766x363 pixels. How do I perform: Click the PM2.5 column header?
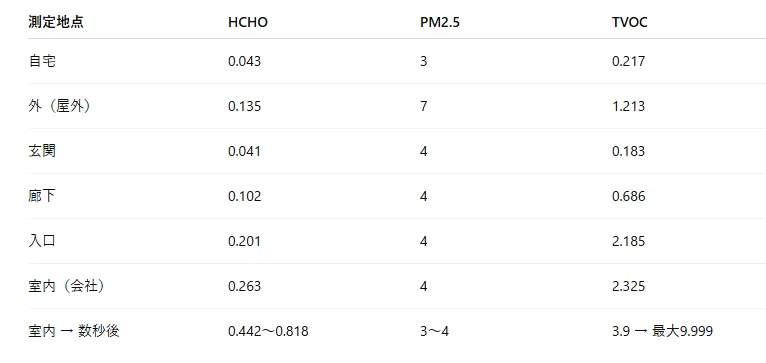click(440, 22)
